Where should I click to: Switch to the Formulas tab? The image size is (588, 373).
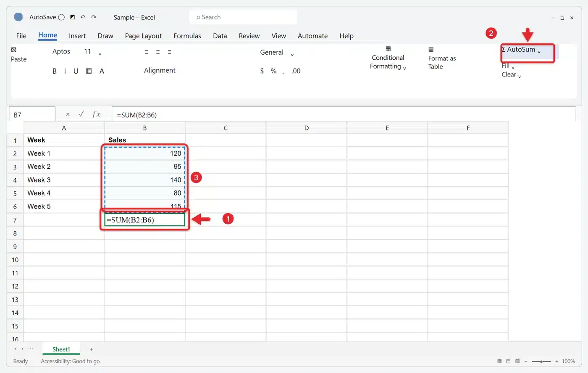(x=187, y=36)
